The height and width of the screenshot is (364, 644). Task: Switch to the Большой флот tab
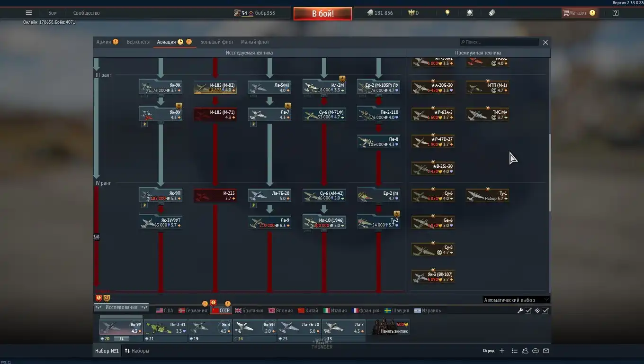pyautogui.click(x=217, y=42)
